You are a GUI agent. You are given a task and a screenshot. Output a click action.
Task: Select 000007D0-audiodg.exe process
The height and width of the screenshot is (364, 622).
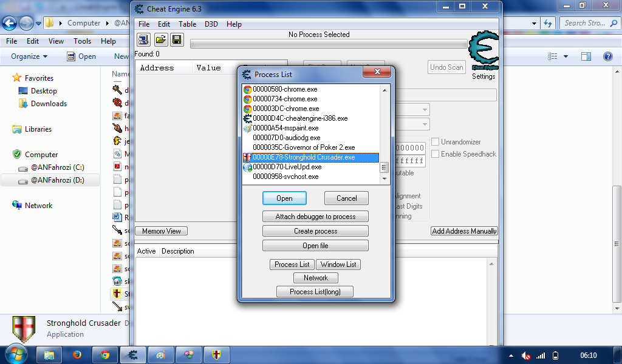310,138
